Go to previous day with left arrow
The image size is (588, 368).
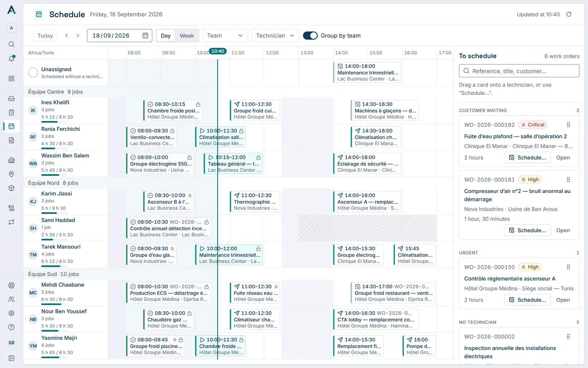[x=67, y=36]
